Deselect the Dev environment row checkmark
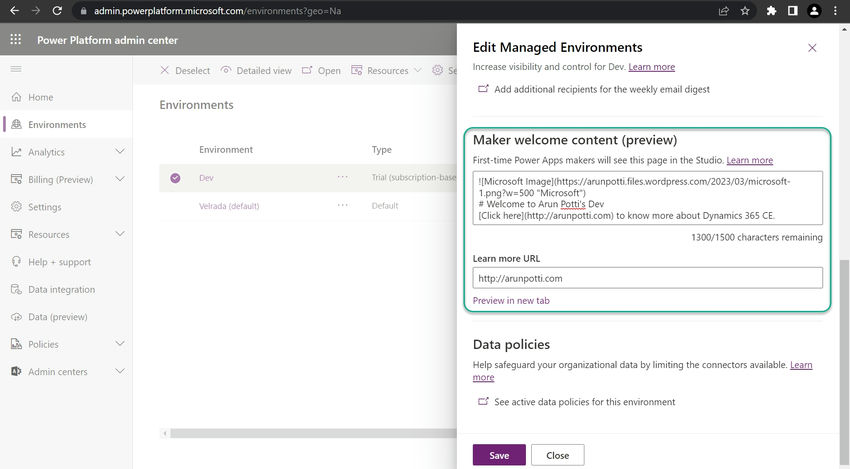This screenshot has width=850, height=469. [175, 178]
